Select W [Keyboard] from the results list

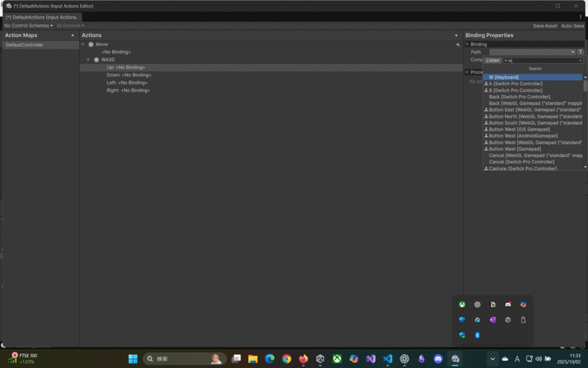coord(504,77)
